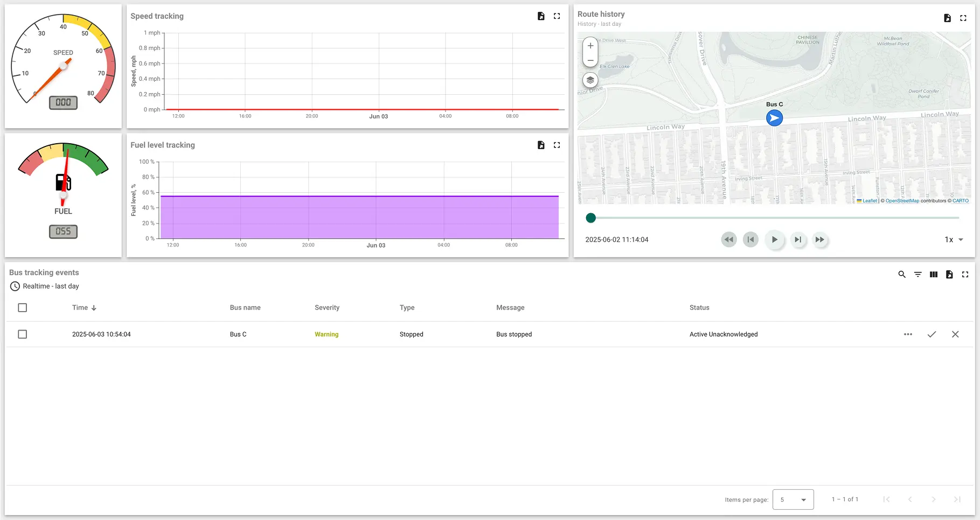The image size is (980, 520).
Task: Open details menu for Bus C alarm
Action: click(x=908, y=334)
